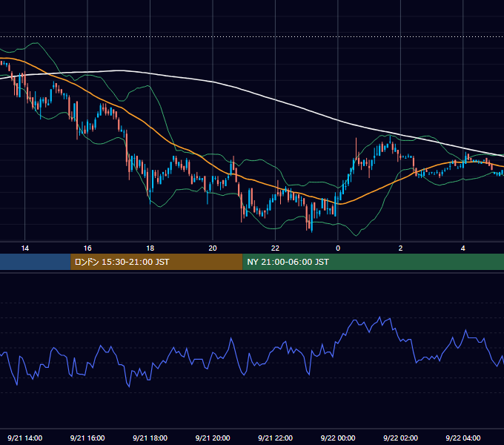Click the hour label 2 on price chart axis

pos(400,248)
